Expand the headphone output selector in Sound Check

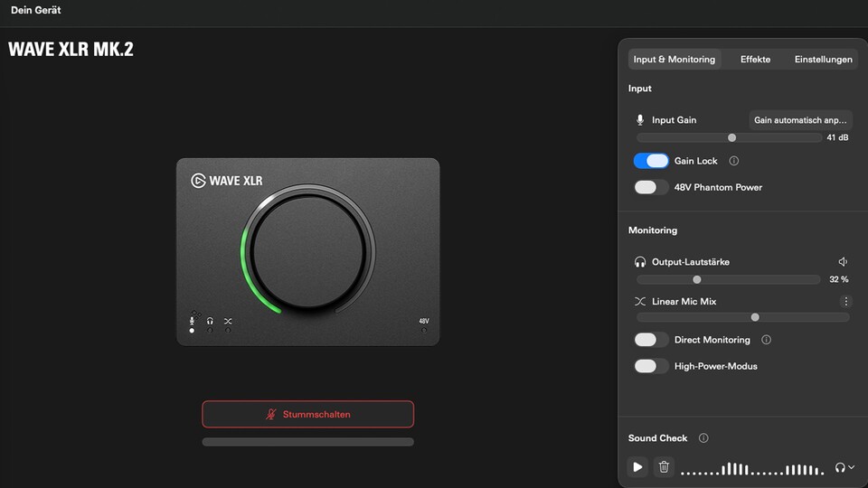[x=844, y=467]
